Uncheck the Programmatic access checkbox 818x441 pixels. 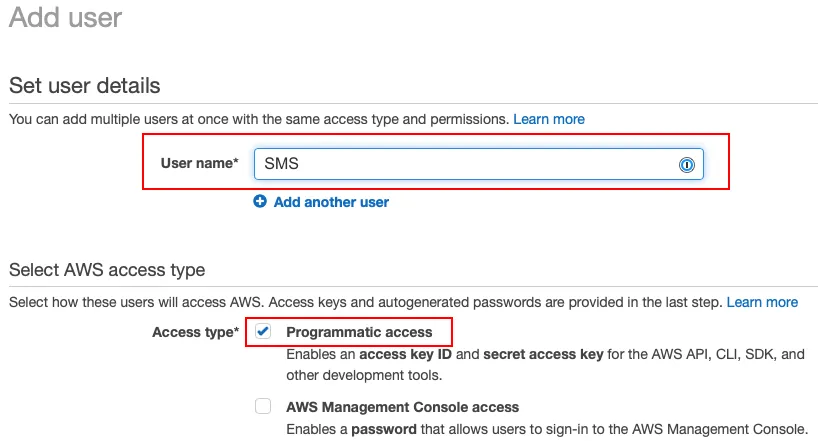click(x=263, y=332)
